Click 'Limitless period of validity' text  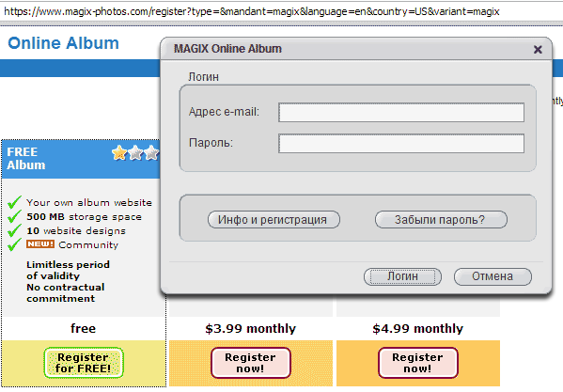click(x=68, y=271)
